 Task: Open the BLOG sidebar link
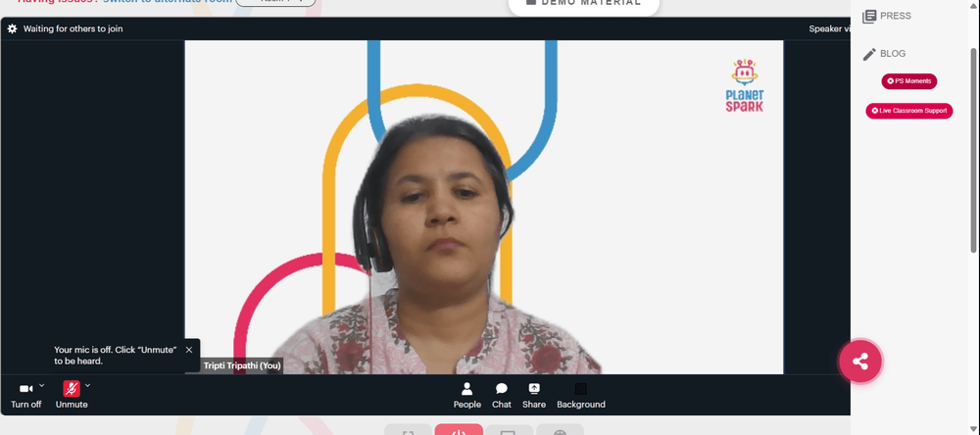(x=884, y=54)
